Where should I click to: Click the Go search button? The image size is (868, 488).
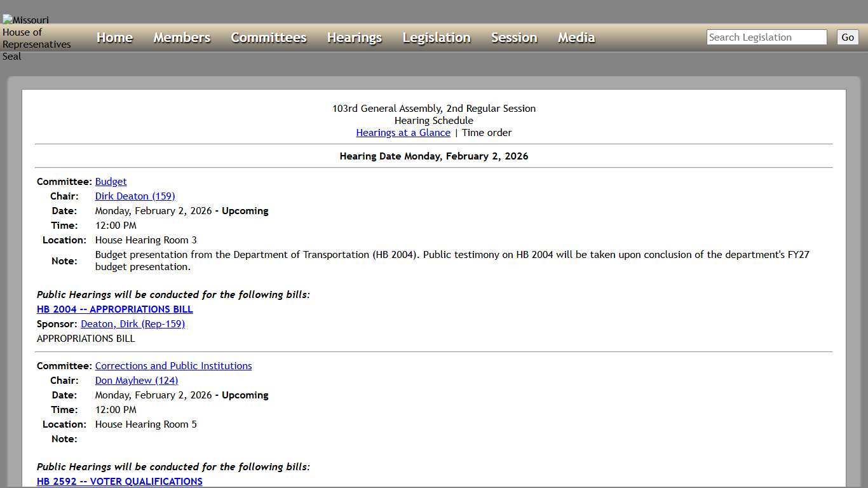tap(847, 37)
